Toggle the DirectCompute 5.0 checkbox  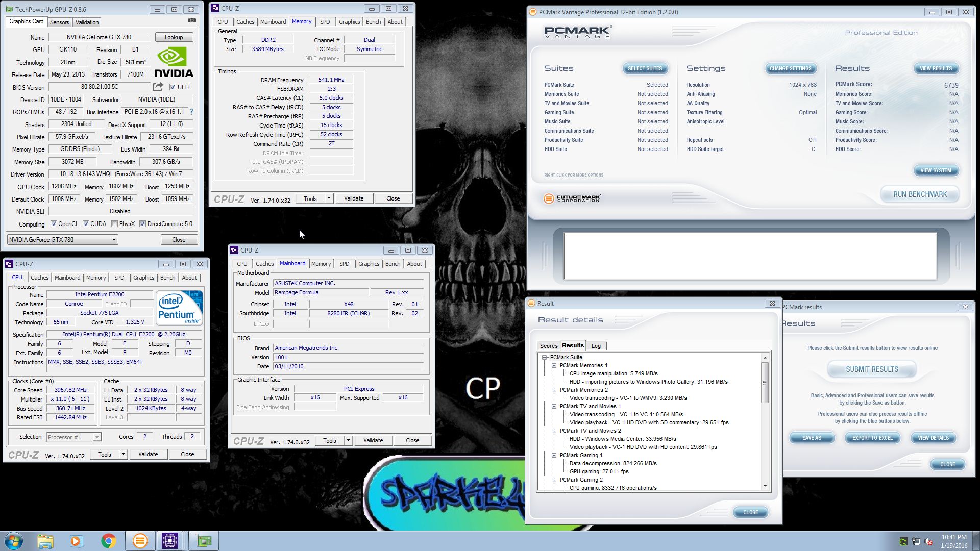point(143,224)
